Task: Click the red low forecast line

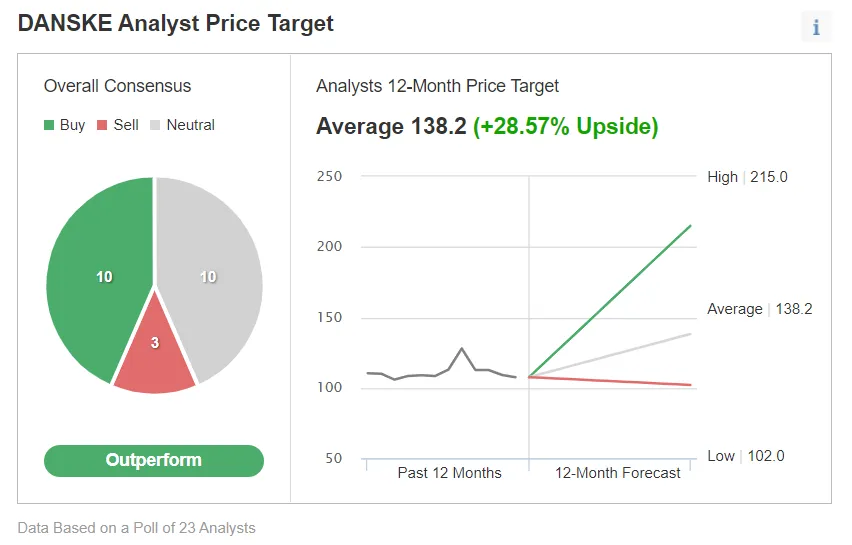Action: [610, 381]
